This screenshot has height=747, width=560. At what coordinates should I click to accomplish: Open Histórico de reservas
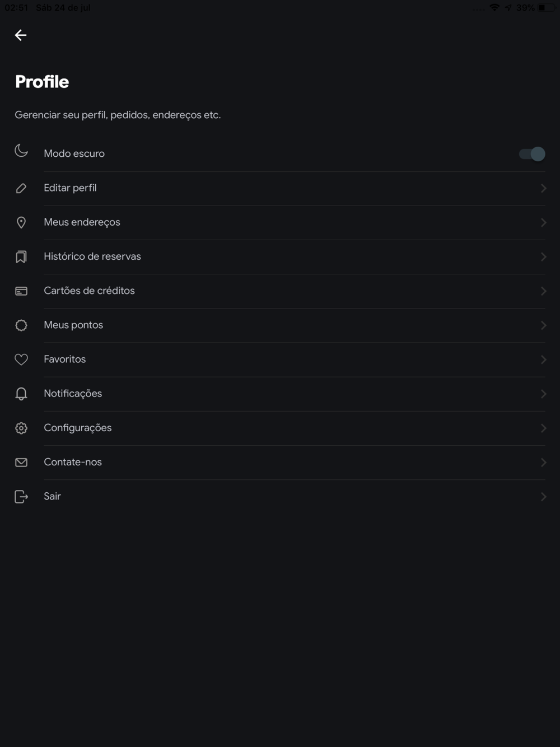(92, 256)
